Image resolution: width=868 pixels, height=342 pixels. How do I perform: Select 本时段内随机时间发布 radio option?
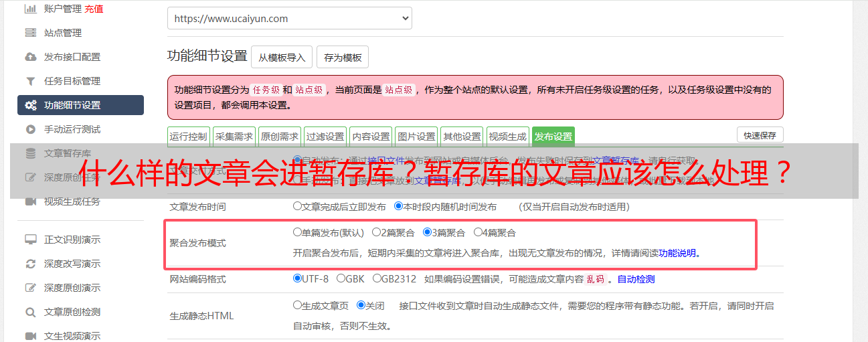[398, 206]
